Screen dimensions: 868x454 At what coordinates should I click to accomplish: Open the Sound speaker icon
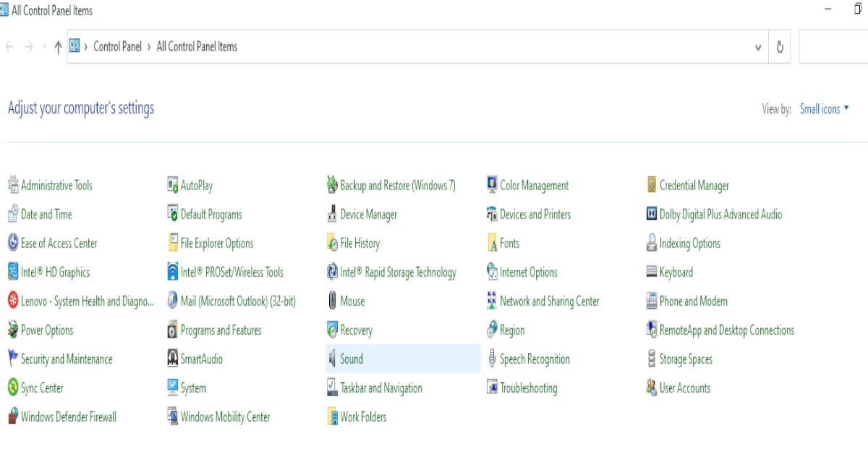pos(333,359)
